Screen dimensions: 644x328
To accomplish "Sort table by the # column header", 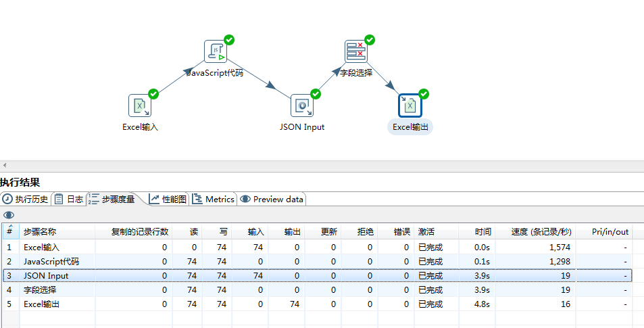I will tap(9, 231).
